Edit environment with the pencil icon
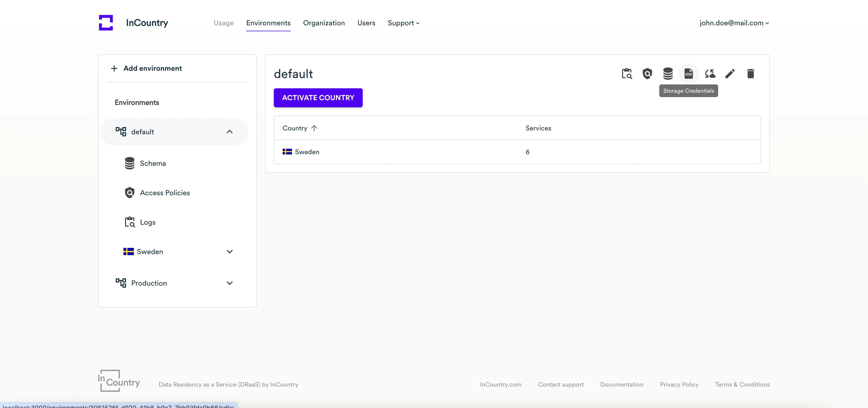The image size is (868, 408). (730, 73)
